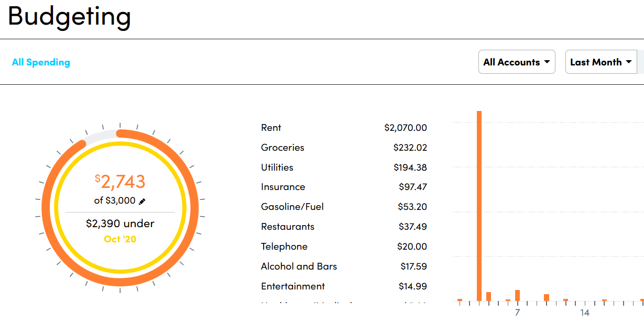
Task: Open the All Accounts dropdown
Action: pos(517,62)
